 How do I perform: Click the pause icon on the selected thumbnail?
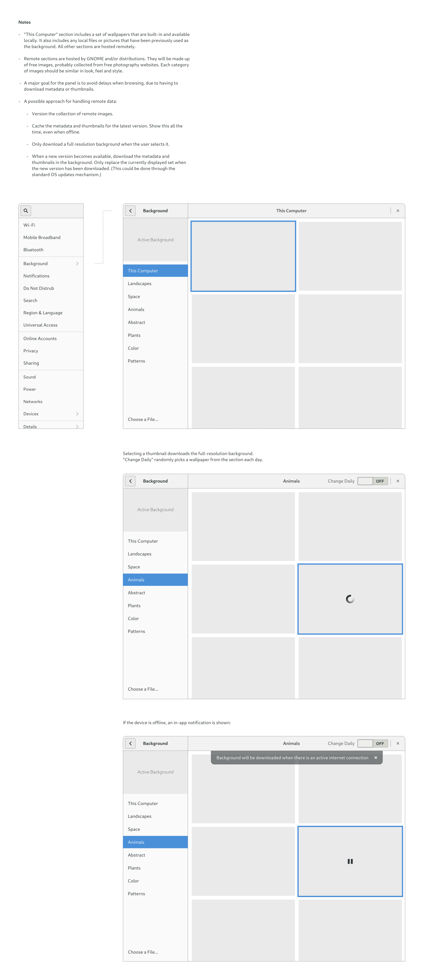click(350, 861)
